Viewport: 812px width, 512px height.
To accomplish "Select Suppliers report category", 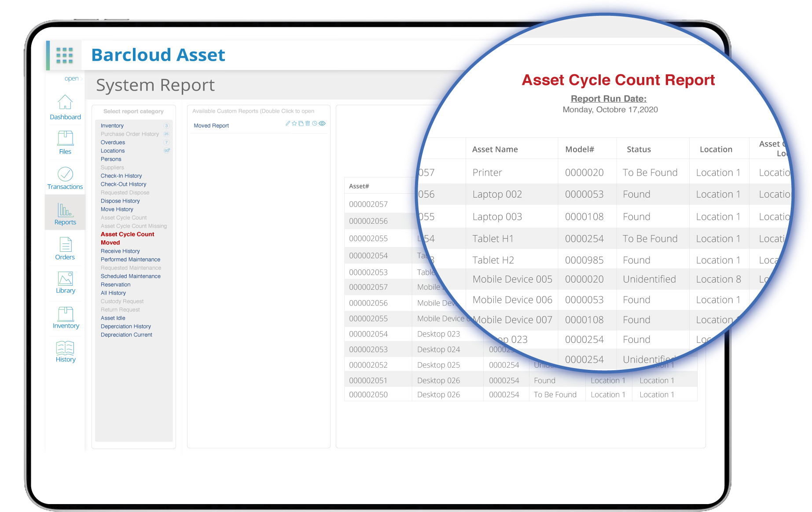I will (112, 168).
